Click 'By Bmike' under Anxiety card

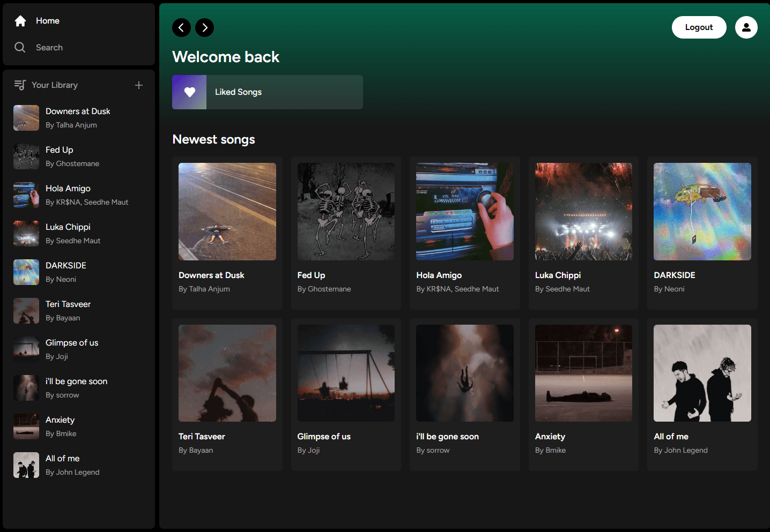551,450
